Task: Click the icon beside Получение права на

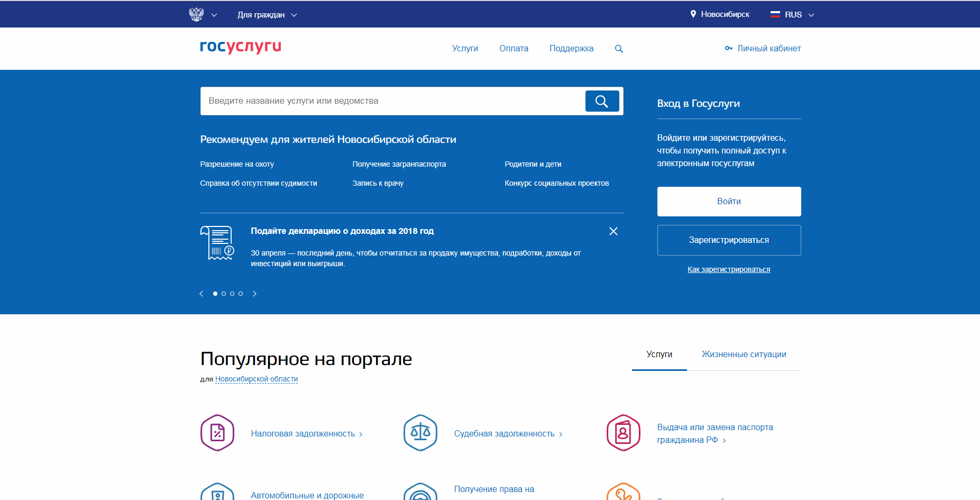Action: coord(420,492)
